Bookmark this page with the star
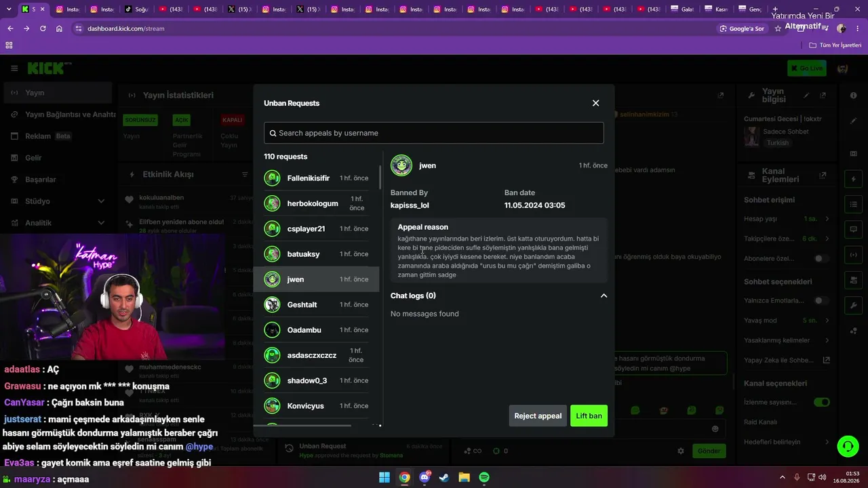Screen dimensions: 868x488 778,28
